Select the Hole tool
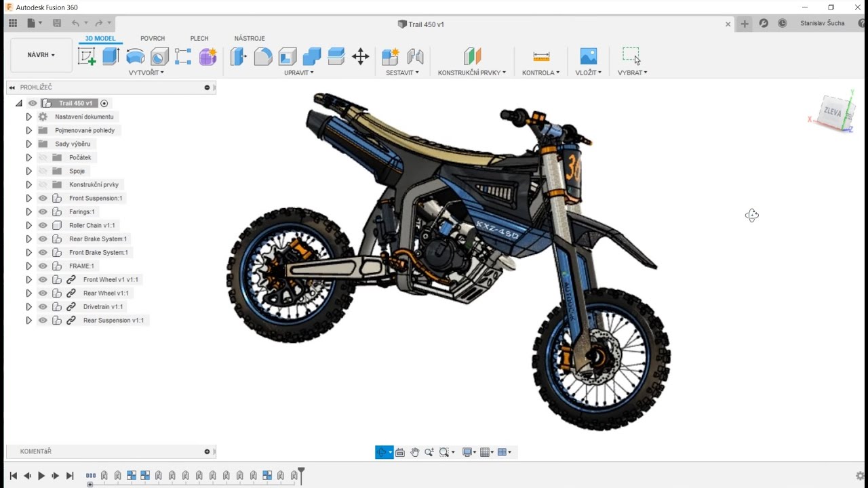868x488 pixels. click(159, 56)
